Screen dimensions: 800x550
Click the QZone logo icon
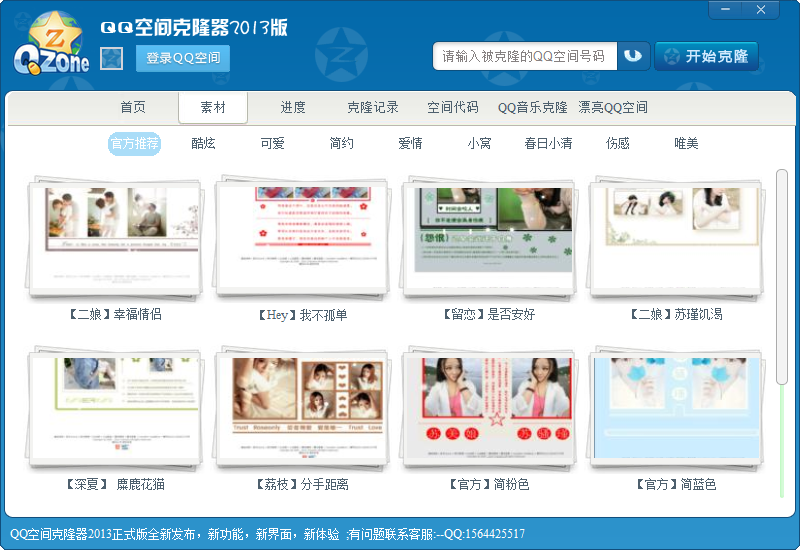pos(51,44)
